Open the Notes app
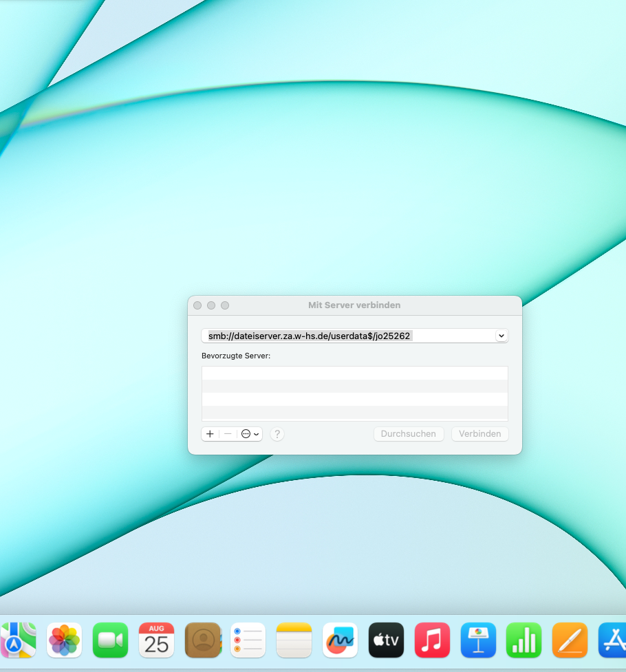 coord(294,640)
